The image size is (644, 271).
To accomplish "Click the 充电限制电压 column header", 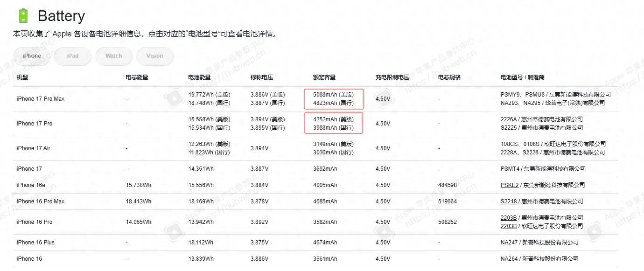I will 392,77.
